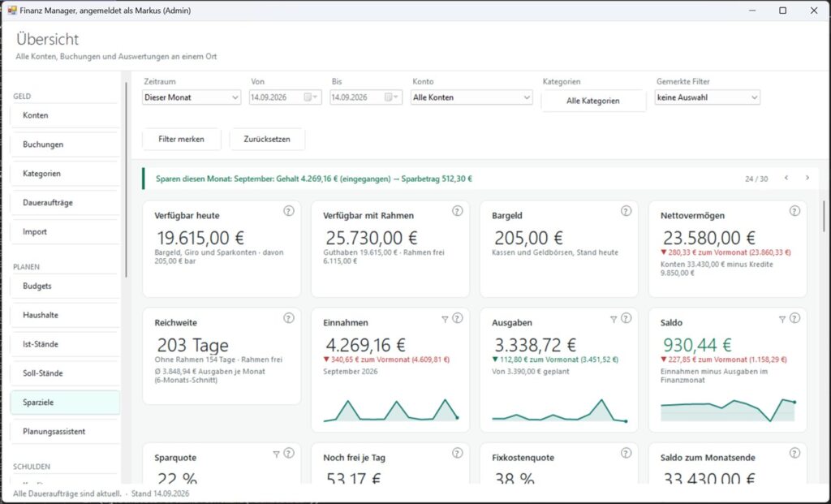Image resolution: width=831 pixels, height=504 pixels.
Task: Open Daueraufträge in the sidebar
Action: pos(65,202)
